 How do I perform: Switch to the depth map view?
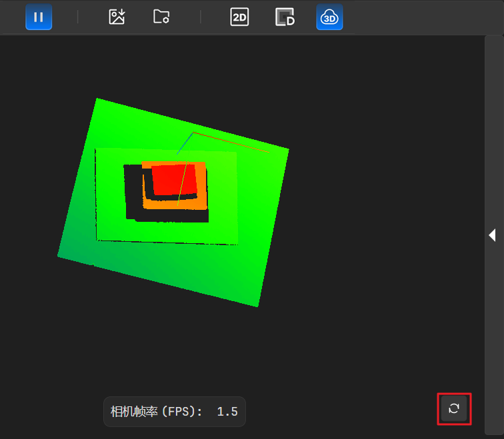click(x=285, y=17)
